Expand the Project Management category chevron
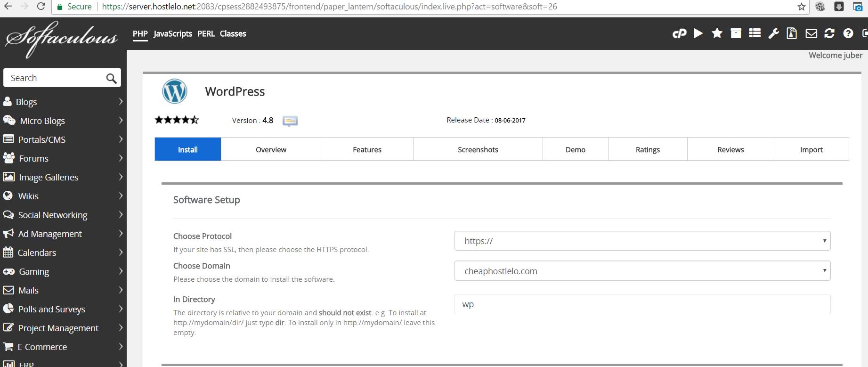Viewport: 868px width, 367px height. (x=121, y=327)
